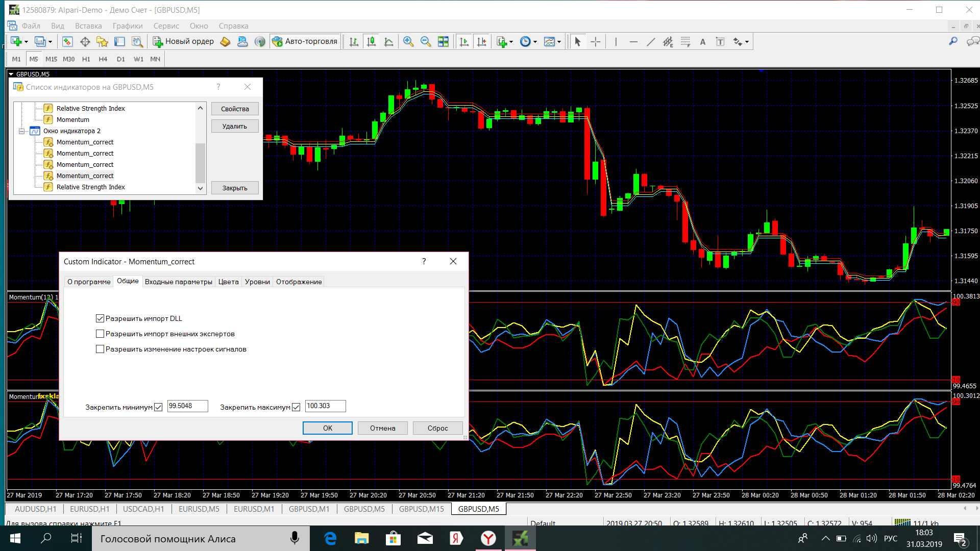Image resolution: width=980 pixels, height=551 pixels.
Task: Click OK in Momentum_correct dialog
Action: pos(328,428)
